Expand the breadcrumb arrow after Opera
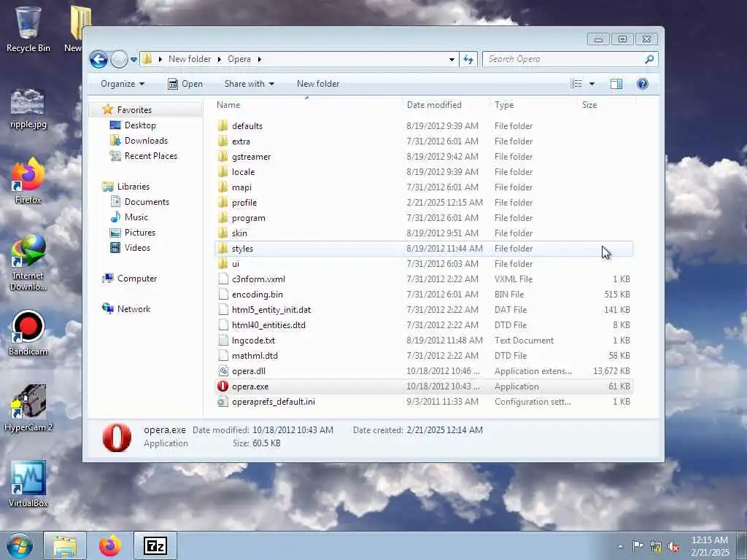The width and height of the screenshot is (747, 560). (x=260, y=59)
